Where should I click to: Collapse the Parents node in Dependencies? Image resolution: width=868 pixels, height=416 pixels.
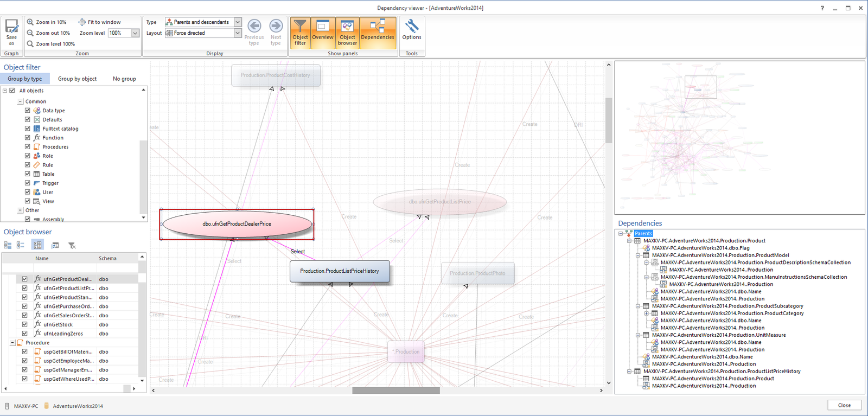621,234
